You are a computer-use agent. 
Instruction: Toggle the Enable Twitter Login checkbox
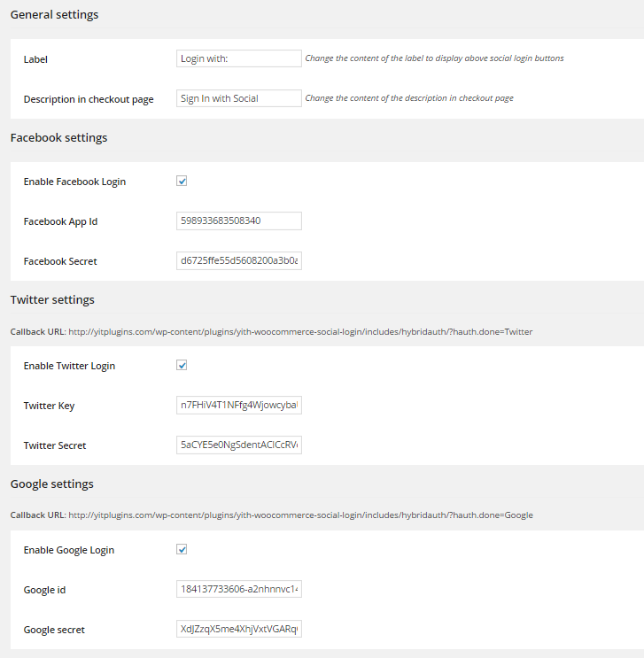182,365
